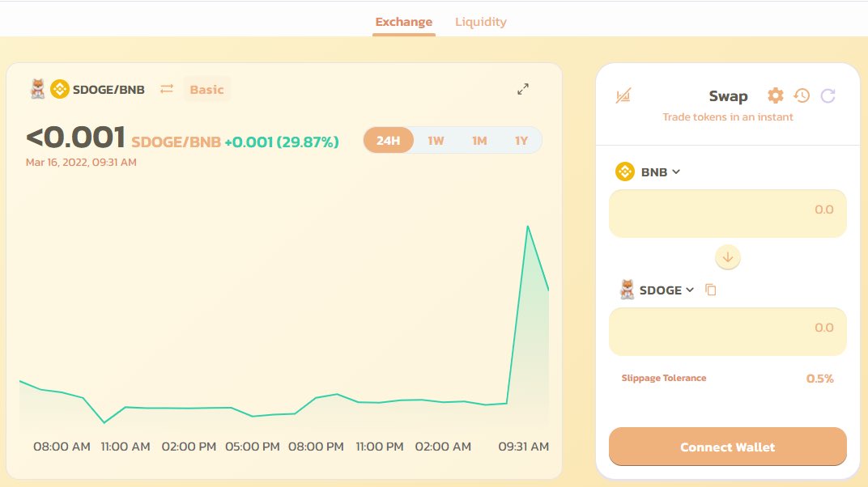Switch to the Liquidity tab
Screen dimensions: 868x487
pos(480,22)
